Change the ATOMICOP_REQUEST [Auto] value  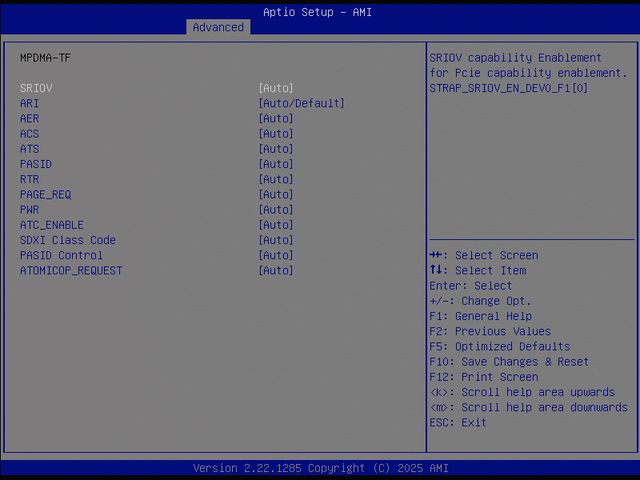[x=276, y=271]
